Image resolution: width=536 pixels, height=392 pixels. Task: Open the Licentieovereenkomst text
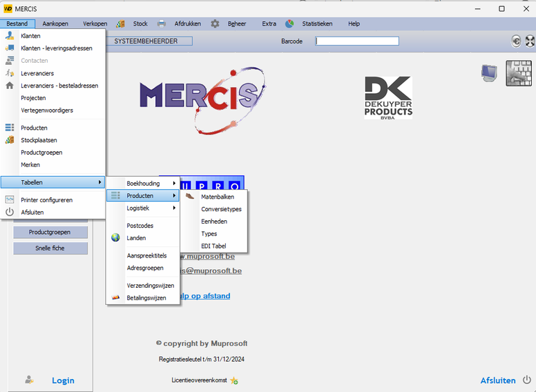click(x=200, y=380)
